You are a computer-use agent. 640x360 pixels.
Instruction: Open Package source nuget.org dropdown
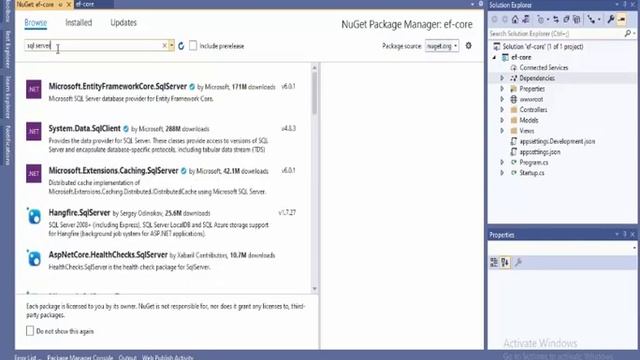[442, 46]
